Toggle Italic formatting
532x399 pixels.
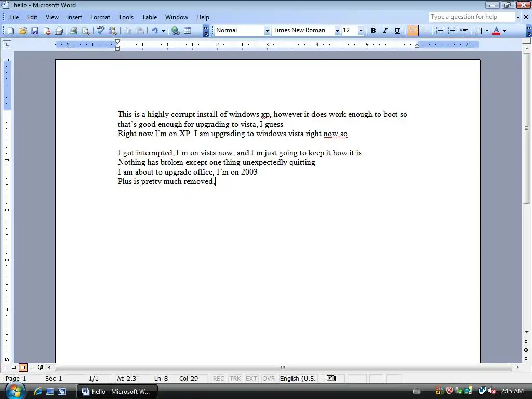[x=385, y=31]
